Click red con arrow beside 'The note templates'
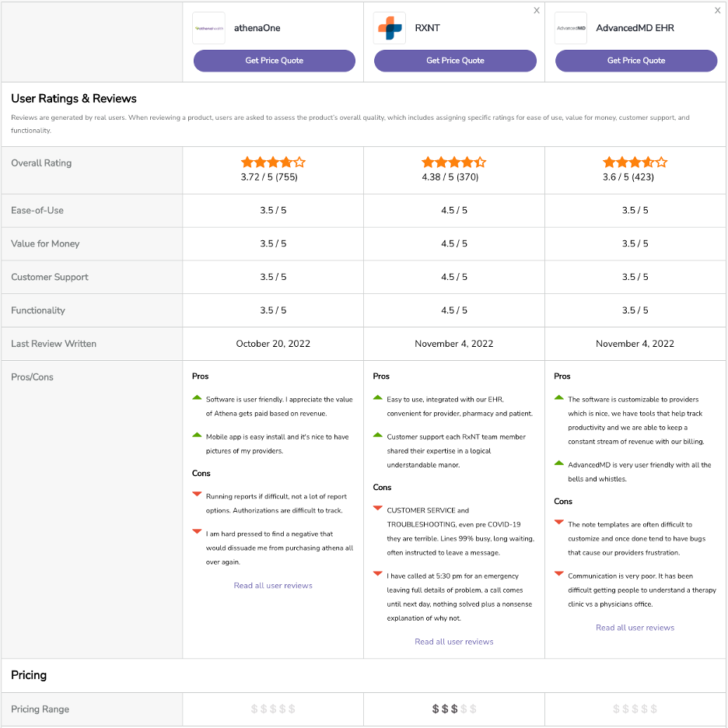Image resolution: width=728 pixels, height=728 pixels. pos(559,523)
